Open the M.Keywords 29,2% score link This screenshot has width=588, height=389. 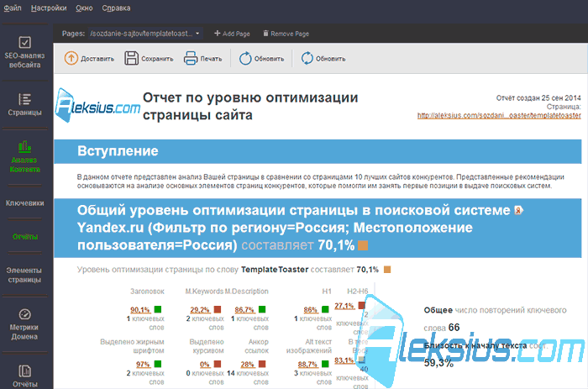(200, 310)
